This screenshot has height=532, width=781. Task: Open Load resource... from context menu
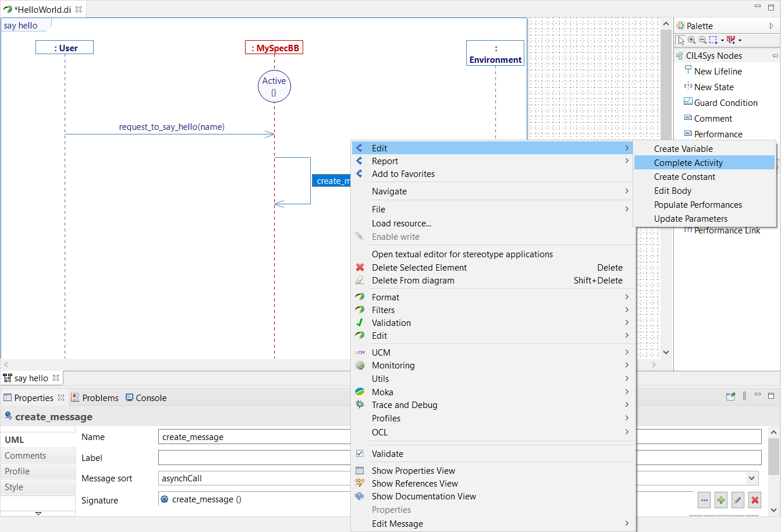tap(493, 223)
